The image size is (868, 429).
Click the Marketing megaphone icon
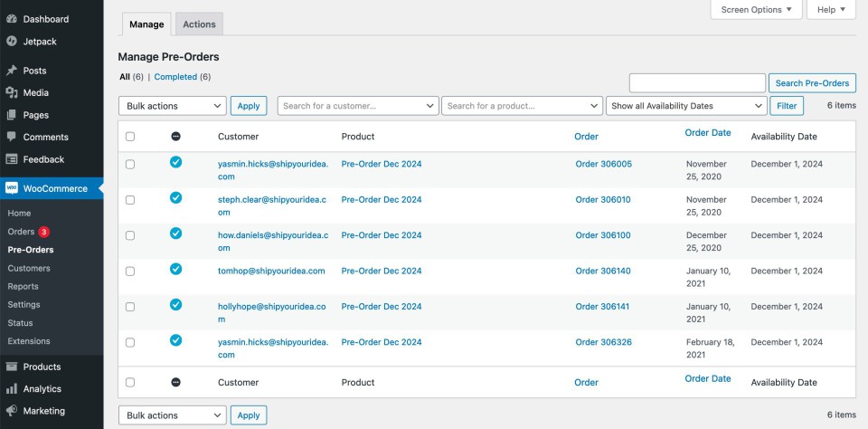point(12,411)
